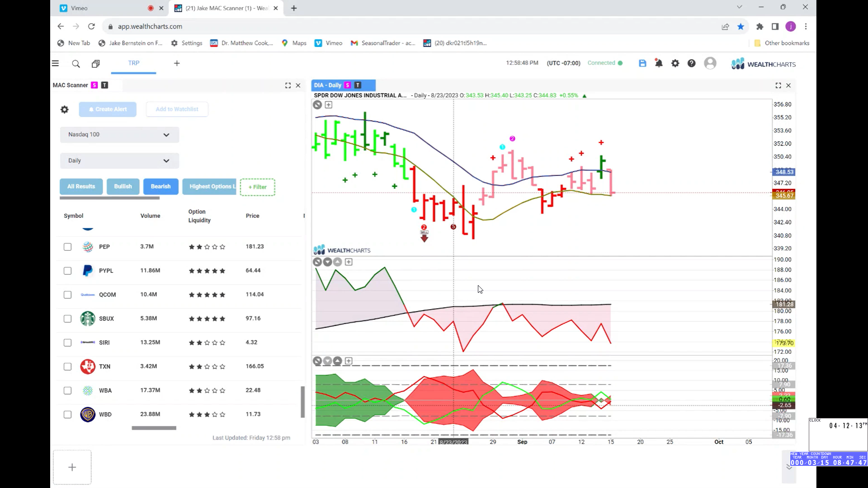
Task: Tick the PYPL checkbox
Action: pyautogui.click(x=67, y=271)
